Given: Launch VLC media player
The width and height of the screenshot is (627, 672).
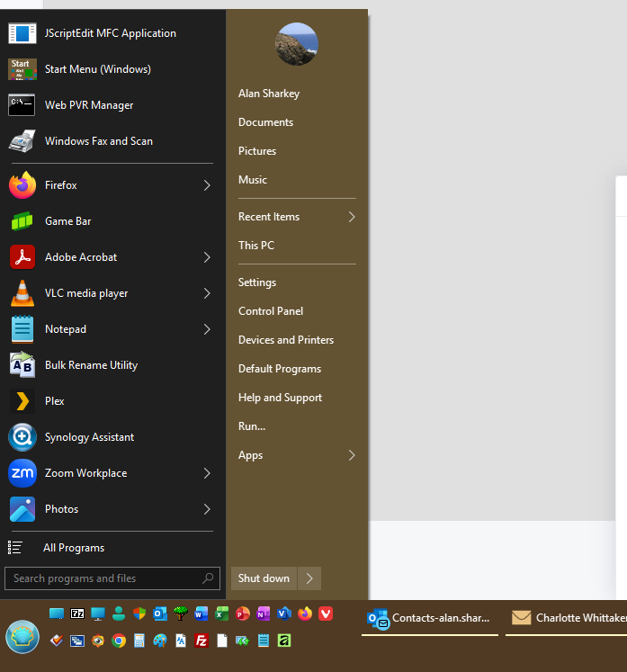Looking at the screenshot, I should click(x=86, y=293).
